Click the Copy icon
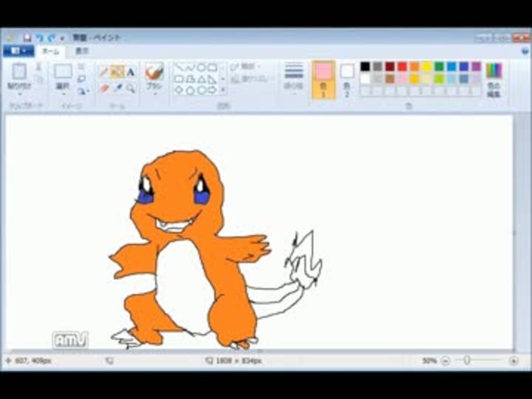 coord(39,79)
